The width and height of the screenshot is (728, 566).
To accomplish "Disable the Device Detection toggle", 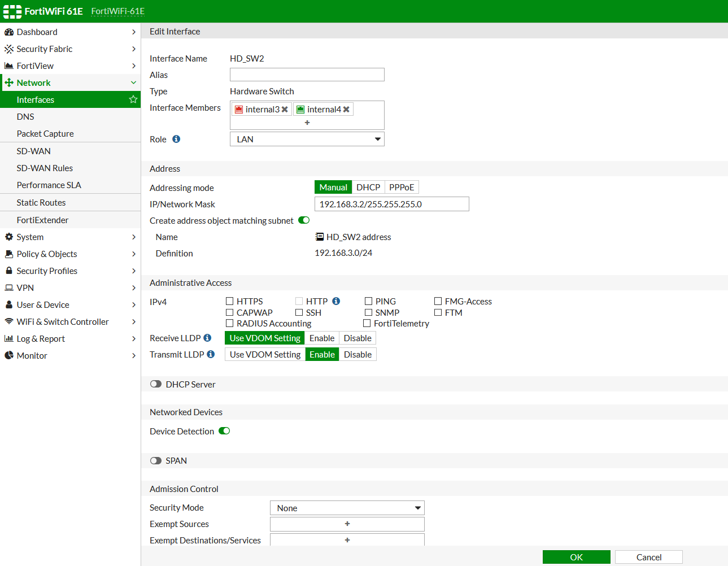I will (224, 430).
